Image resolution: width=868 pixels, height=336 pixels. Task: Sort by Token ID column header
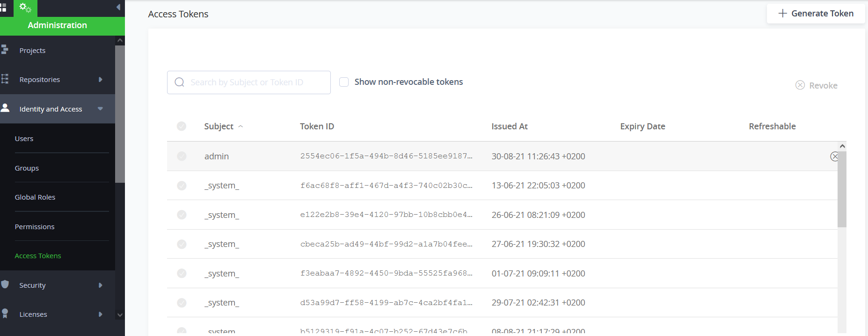[317, 127]
